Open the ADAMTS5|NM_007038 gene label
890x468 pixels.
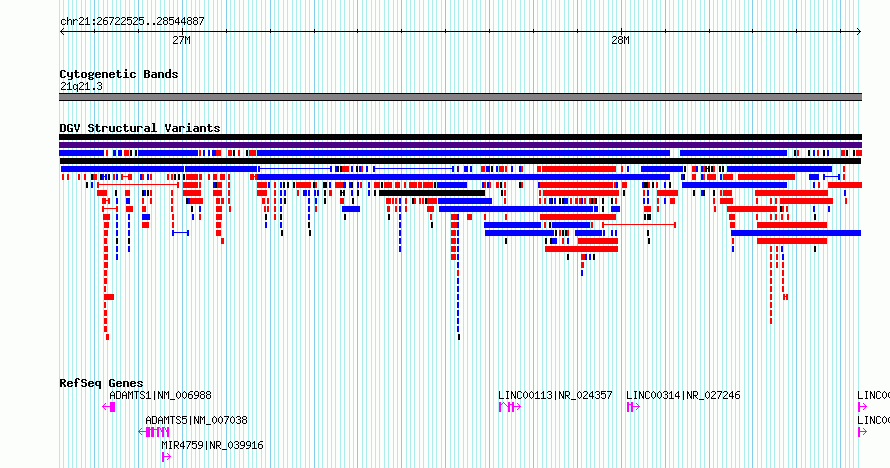[x=196, y=420]
